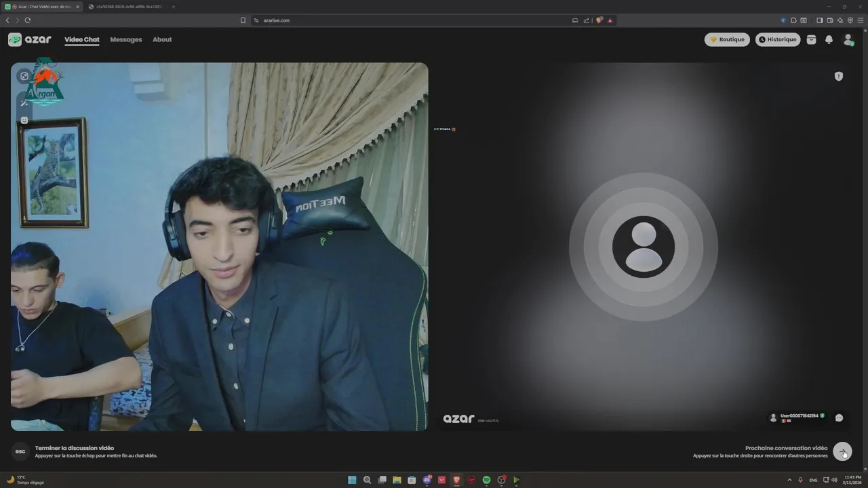This screenshot has width=868, height=488.
Task: Click the fullscreen icon on local video
Action: tap(24, 76)
